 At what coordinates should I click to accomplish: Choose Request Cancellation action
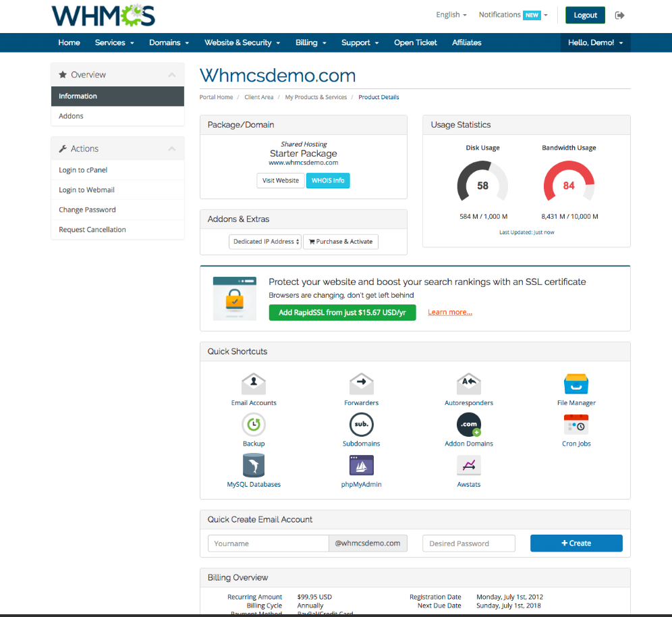117,230
